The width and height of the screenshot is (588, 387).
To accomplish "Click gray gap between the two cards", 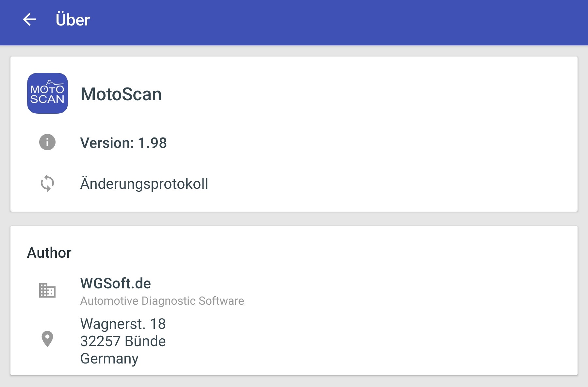I will point(294,219).
